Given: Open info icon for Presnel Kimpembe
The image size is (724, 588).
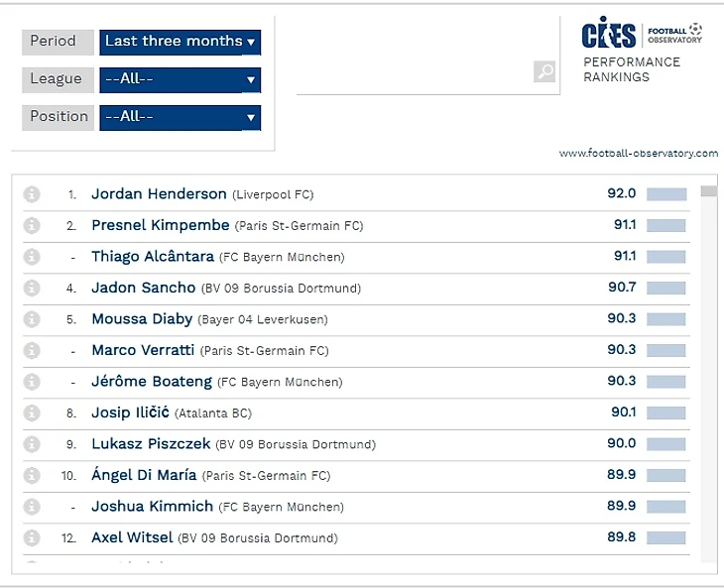Looking at the screenshot, I should coord(32,226).
